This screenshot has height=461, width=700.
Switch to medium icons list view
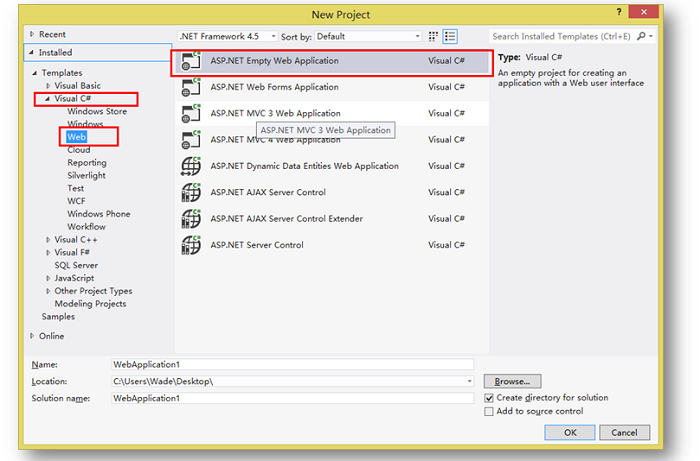coord(450,37)
